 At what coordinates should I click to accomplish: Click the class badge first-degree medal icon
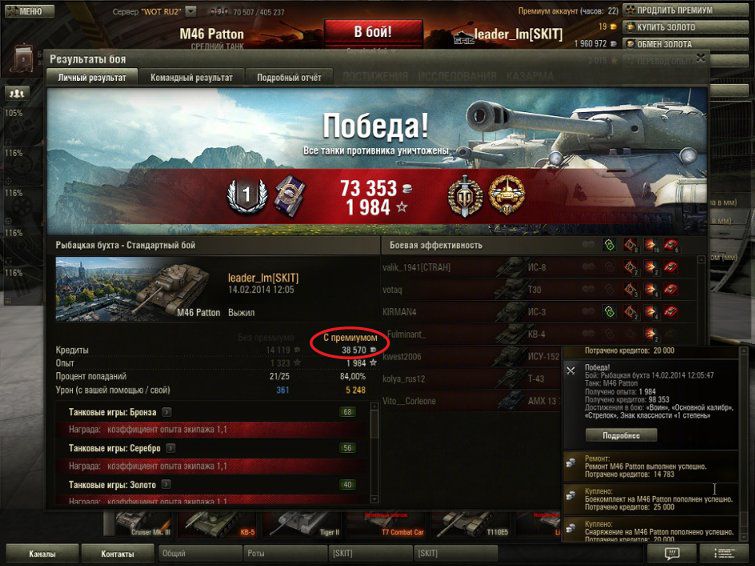pyautogui.click(x=247, y=195)
